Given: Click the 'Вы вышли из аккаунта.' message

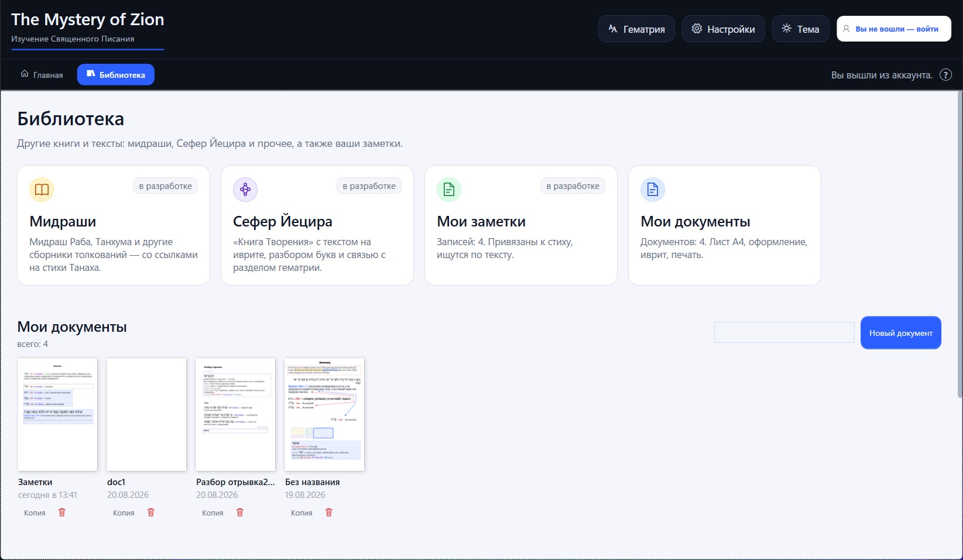Looking at the screenshot, I should point(882,75).
